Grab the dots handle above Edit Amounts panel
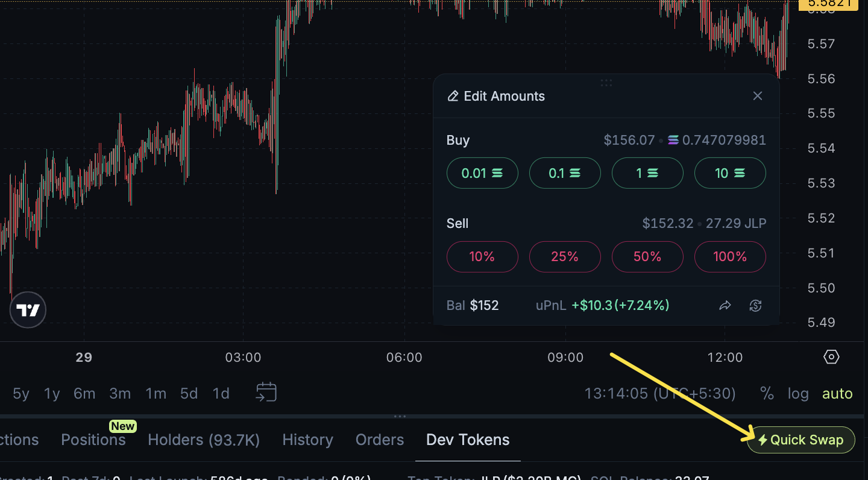 606,83
